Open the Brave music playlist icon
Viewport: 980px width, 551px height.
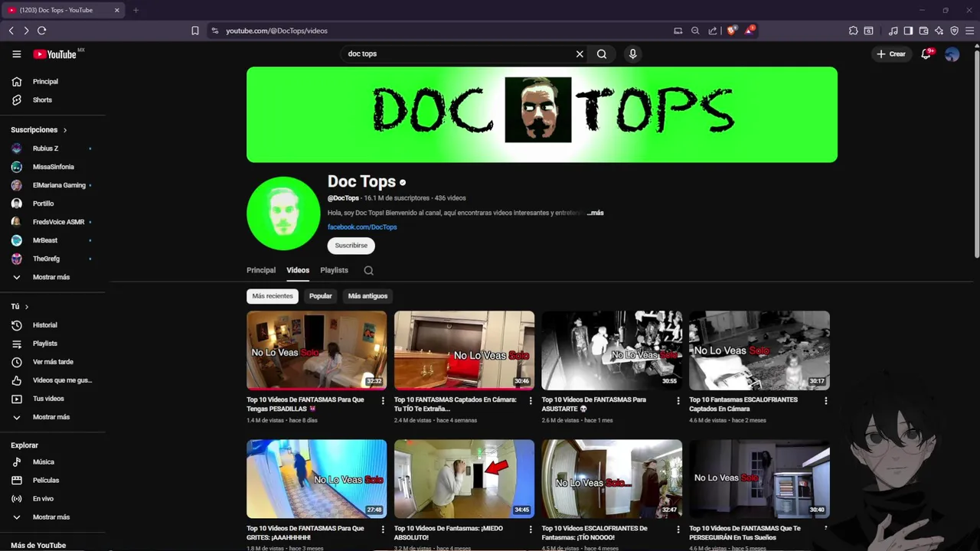[x=893, y=31]
